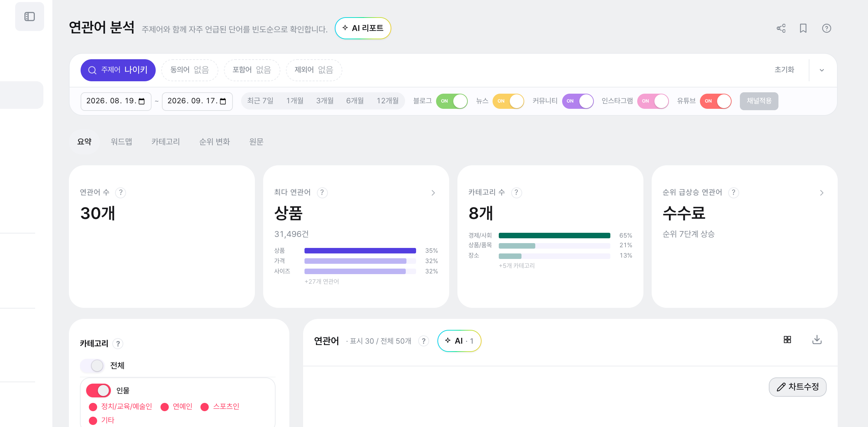The image size is (868, 427).
Task: Switch to the 순위 변화 tab
Action: point(215,142)
